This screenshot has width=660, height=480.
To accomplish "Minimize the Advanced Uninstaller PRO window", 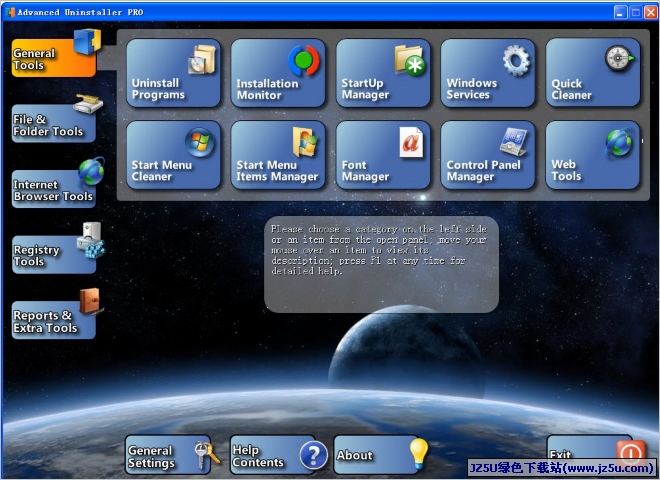I will click(x=620, y=12).
